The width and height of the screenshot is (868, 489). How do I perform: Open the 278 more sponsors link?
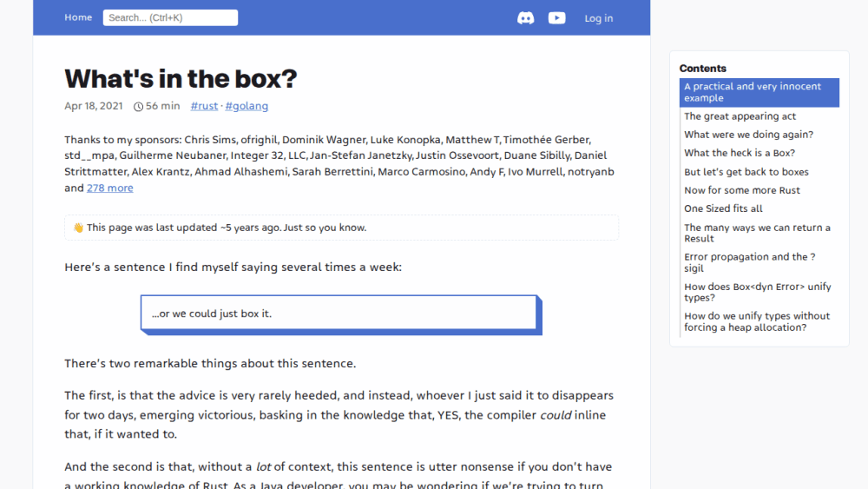point(109,188)
